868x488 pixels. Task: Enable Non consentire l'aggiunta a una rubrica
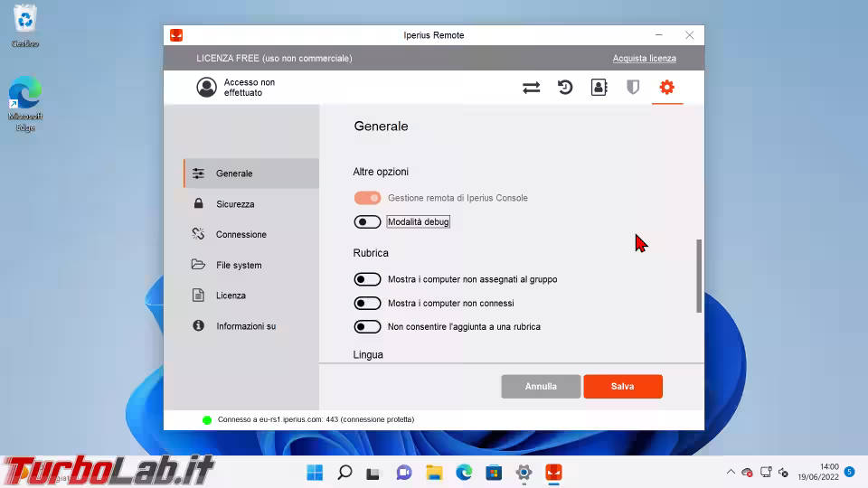tap(367, 327)
